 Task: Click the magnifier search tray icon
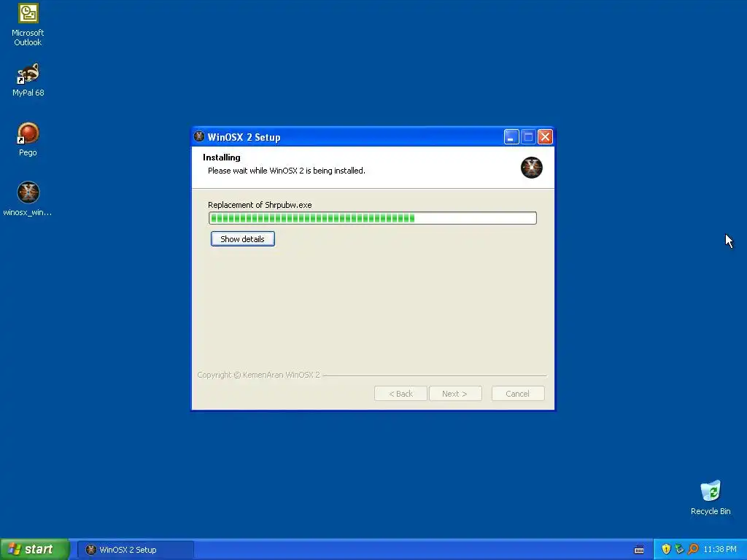[x=693, y=549]
